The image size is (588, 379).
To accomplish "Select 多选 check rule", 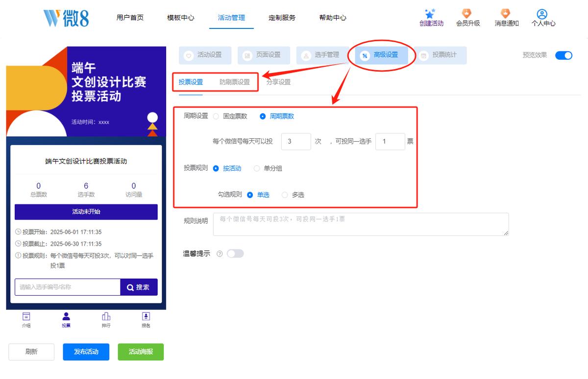I will 285,195.
